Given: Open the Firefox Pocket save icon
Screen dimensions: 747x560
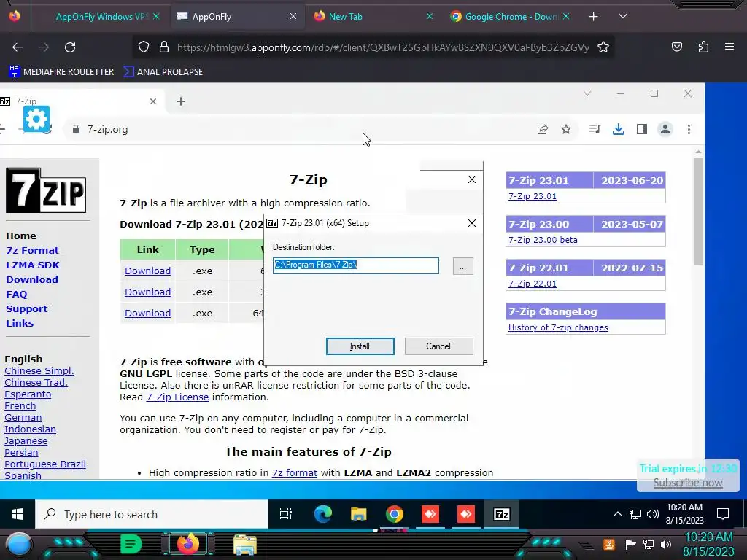Looking at the screenshot, I should point(676,47).
